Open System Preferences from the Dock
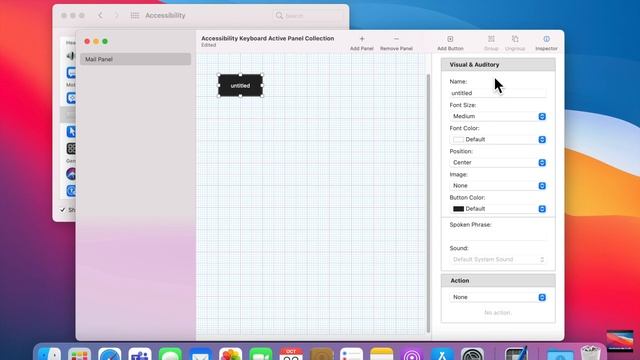Screen dimensions: 640x360 pyautogui.click(x=472, y=354)
